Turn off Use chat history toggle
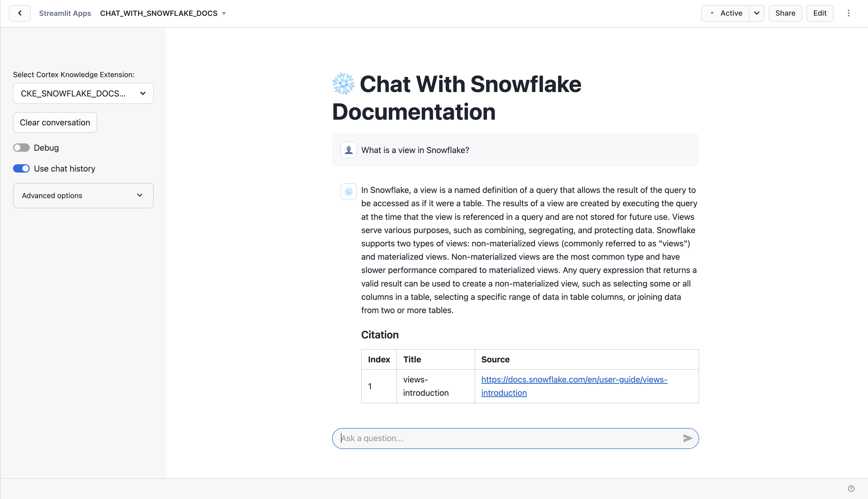 click(x=22, y=169)
